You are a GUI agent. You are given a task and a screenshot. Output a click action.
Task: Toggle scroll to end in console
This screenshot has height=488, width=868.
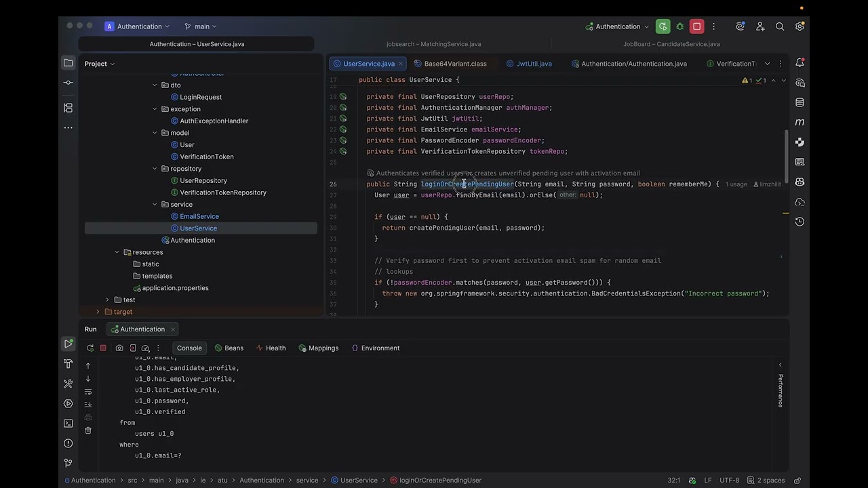[x=88, y=405]
